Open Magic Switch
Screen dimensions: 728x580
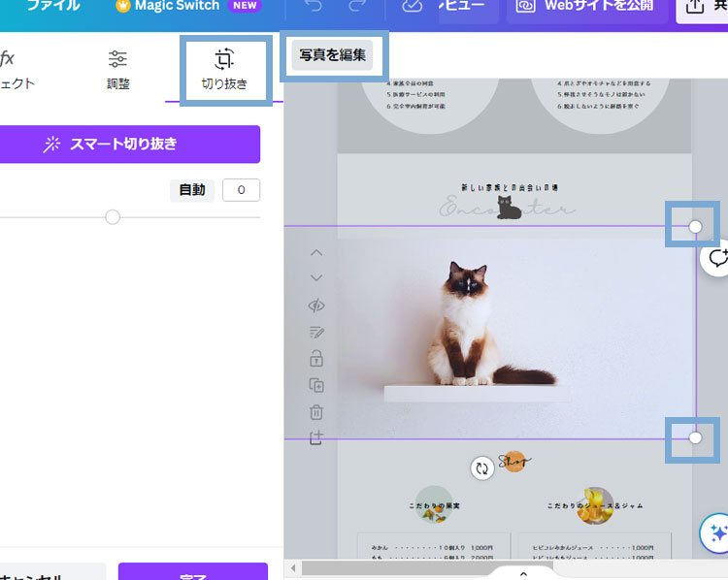[x=188, y=6]
